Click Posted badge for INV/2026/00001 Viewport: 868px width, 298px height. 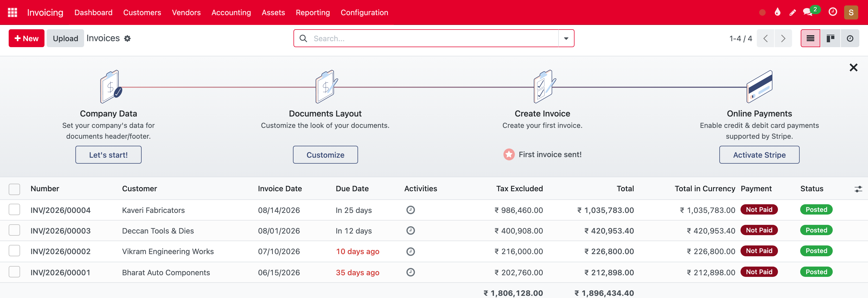[x=816, y=272]
